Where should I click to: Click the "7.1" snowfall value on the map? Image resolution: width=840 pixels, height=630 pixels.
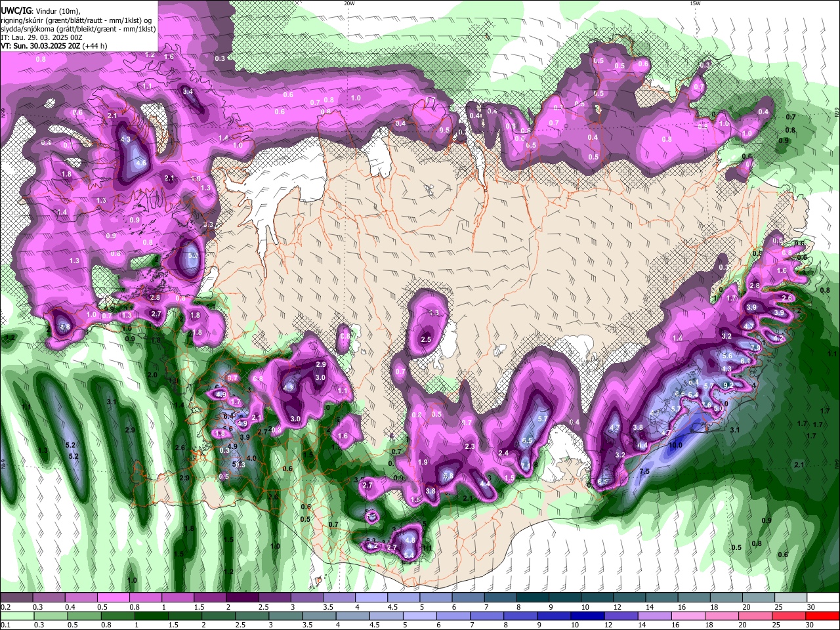pos(526,465)
